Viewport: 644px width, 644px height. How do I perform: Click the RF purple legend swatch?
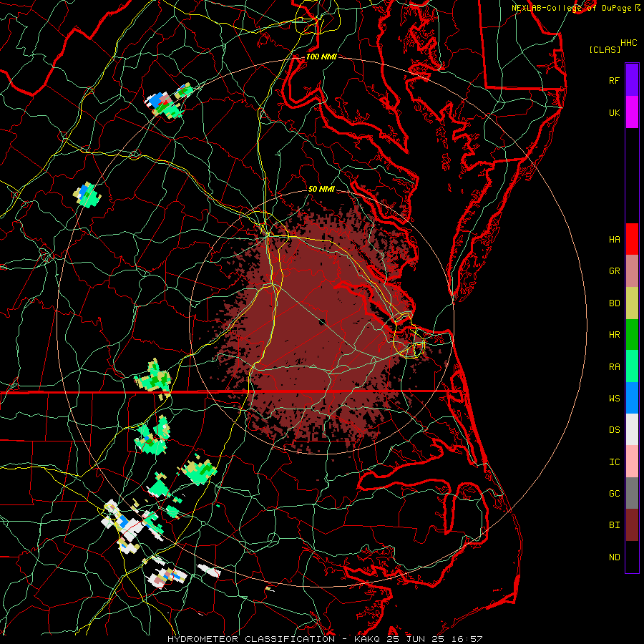tap(632, 80)
